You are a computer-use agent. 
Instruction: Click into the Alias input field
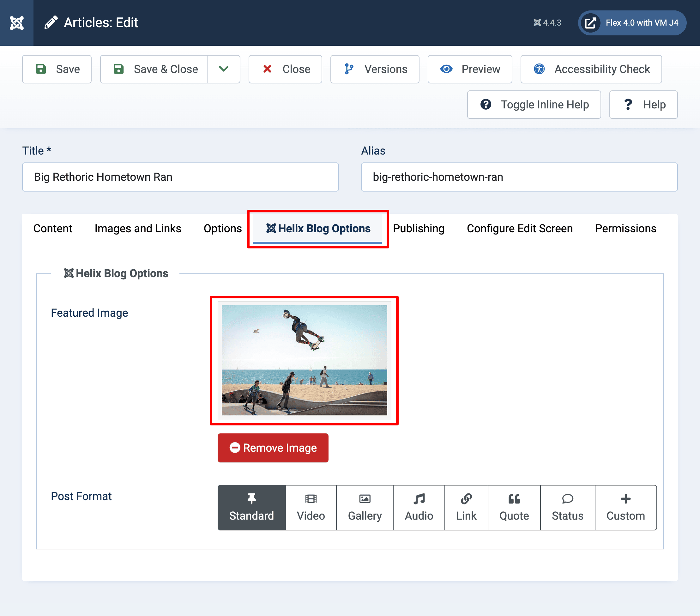pos(519,177)
